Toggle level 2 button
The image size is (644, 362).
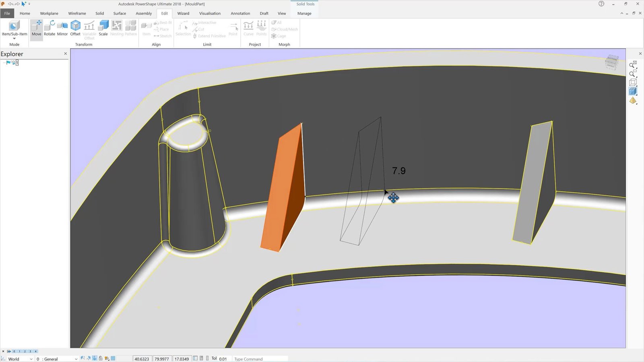coord(25,351)
